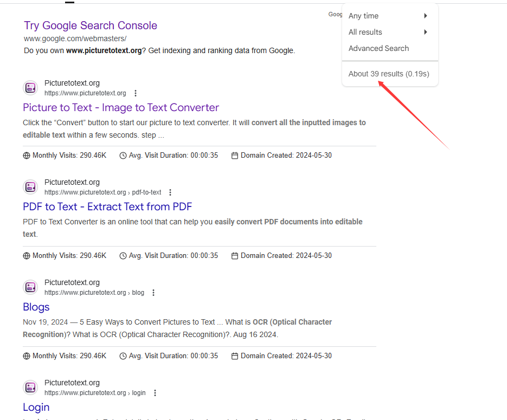This screenshot has width=507, height=420.
Task: Open three-dot menu beside https://www.picturetotext.org result
Action: (136, 93)
